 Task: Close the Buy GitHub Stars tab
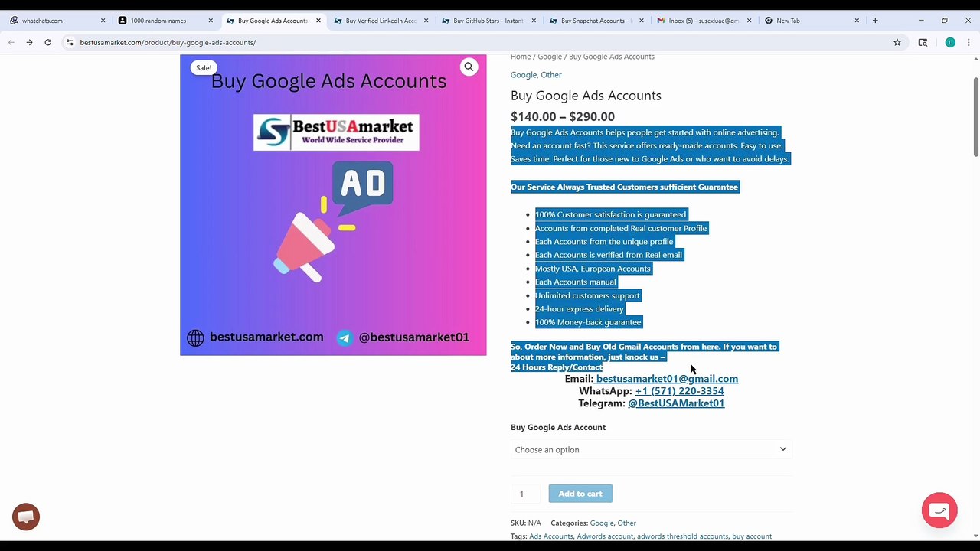(534, 21)
